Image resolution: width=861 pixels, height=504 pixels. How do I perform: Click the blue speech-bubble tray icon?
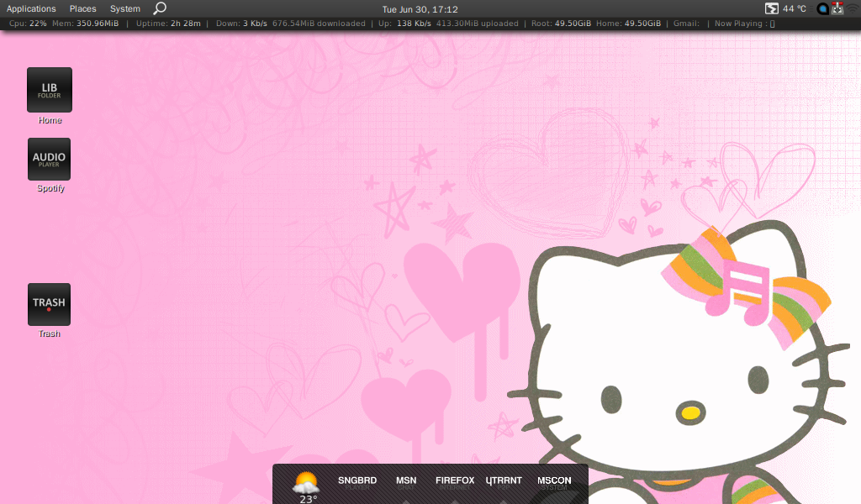click(822, 8)
